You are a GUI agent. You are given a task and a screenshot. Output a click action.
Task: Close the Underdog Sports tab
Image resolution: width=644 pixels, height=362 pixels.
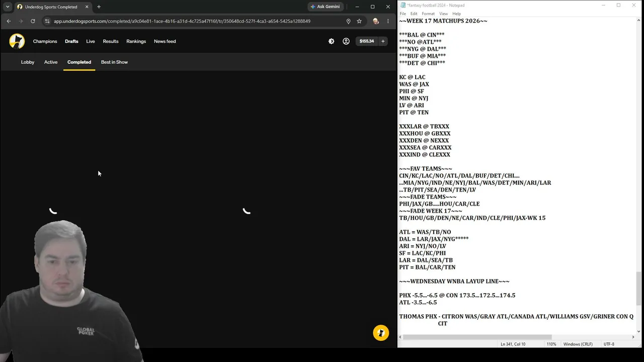[87, 7]
